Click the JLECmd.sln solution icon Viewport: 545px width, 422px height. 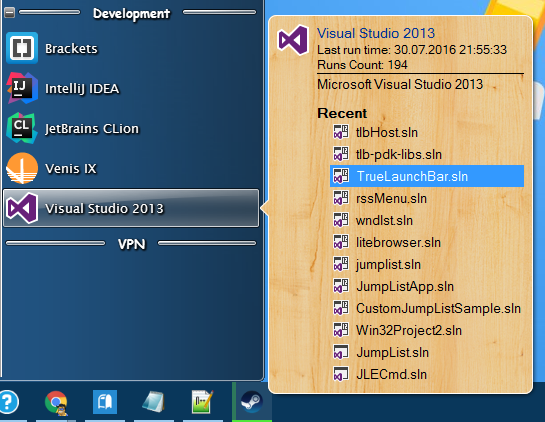pos(341,374)
